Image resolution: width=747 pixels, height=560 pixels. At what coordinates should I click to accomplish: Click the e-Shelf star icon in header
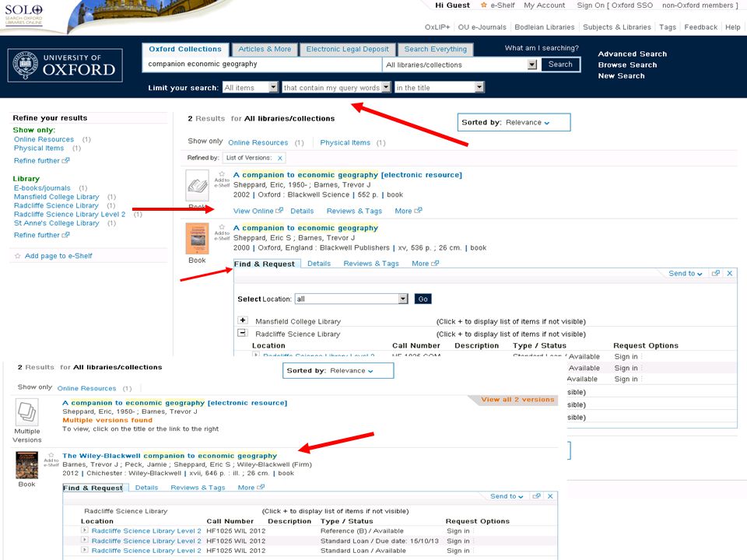click(483, 5)
